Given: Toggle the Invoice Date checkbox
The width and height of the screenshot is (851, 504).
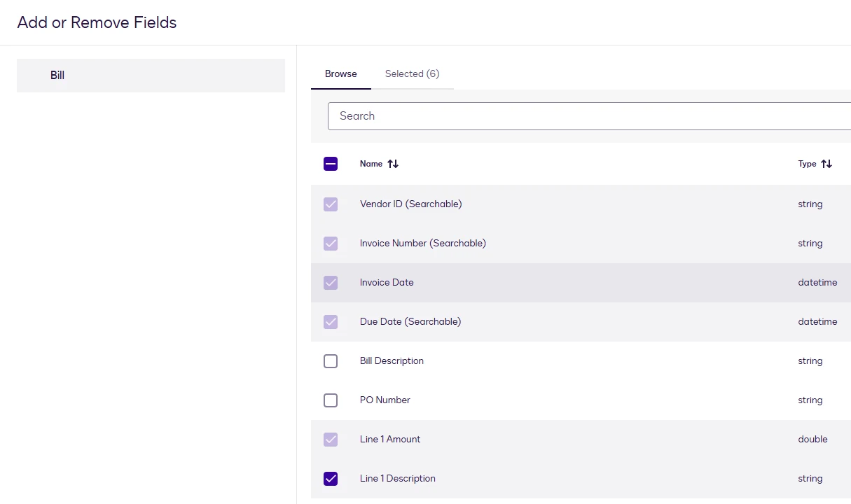Looking at the screenshot, I should [x=331, y=283].
